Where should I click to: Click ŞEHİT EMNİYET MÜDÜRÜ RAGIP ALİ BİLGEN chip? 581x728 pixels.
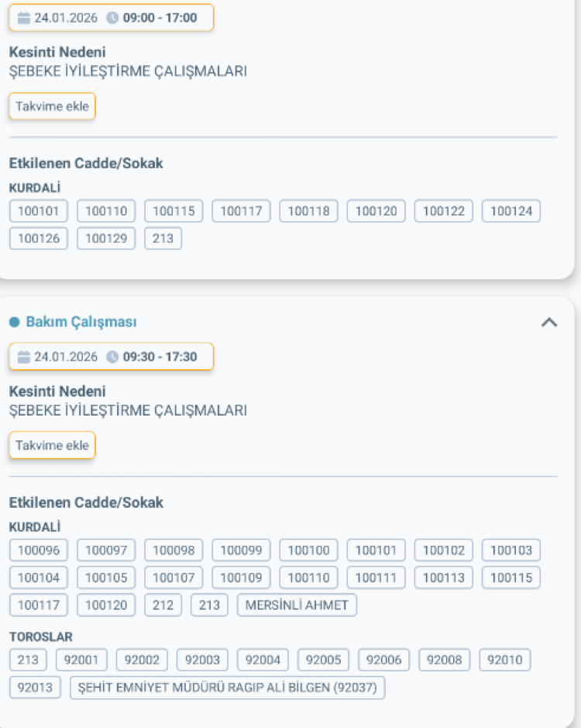click(227, 688)
